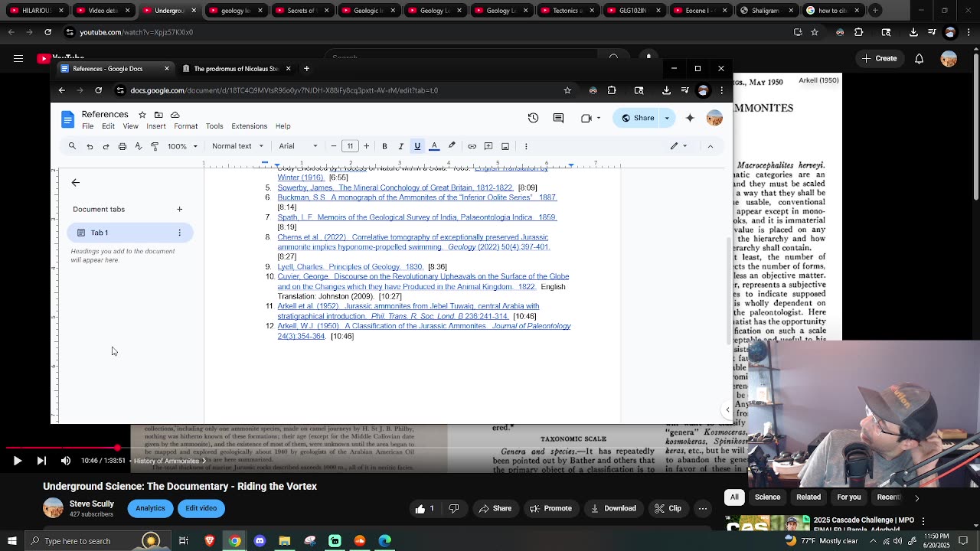Close the document tabs sidebar with back arrow
The image size is (980, 551).
click(75, 182)
